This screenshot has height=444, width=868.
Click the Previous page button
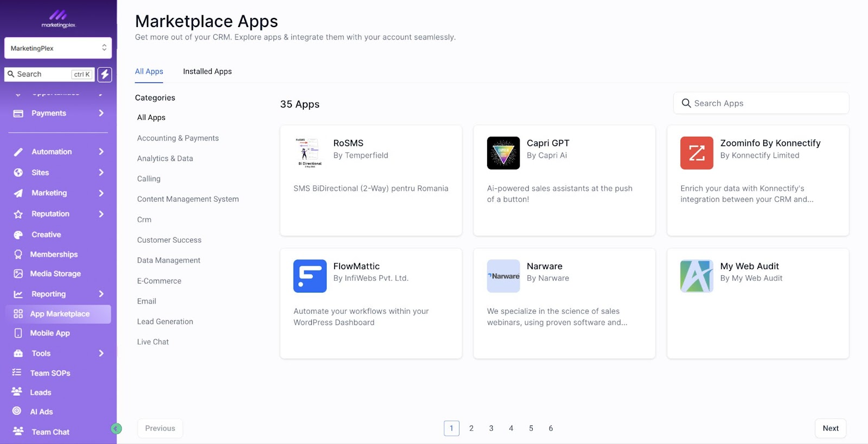tap(160, 428)
